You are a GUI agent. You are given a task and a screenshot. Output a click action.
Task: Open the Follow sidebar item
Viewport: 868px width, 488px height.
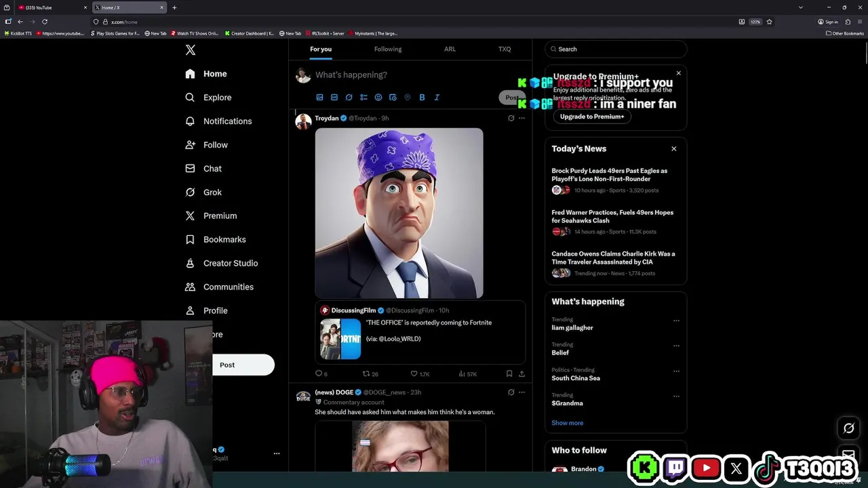[x=206, y=145]
